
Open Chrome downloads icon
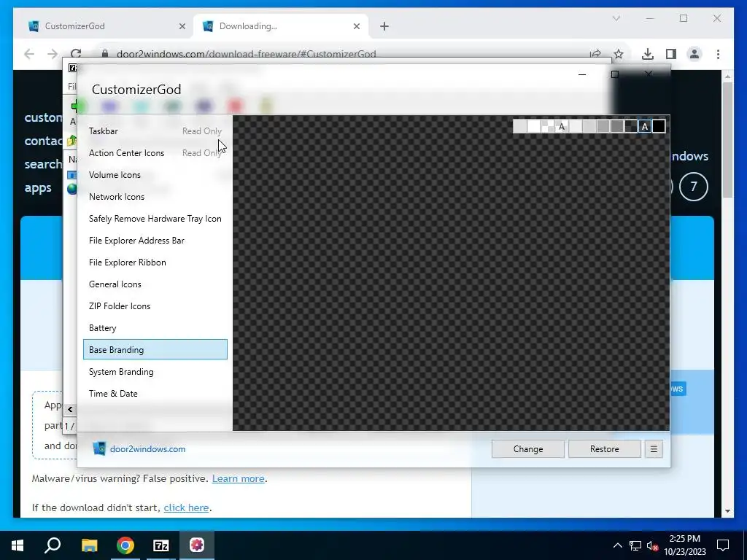point(648,54)
